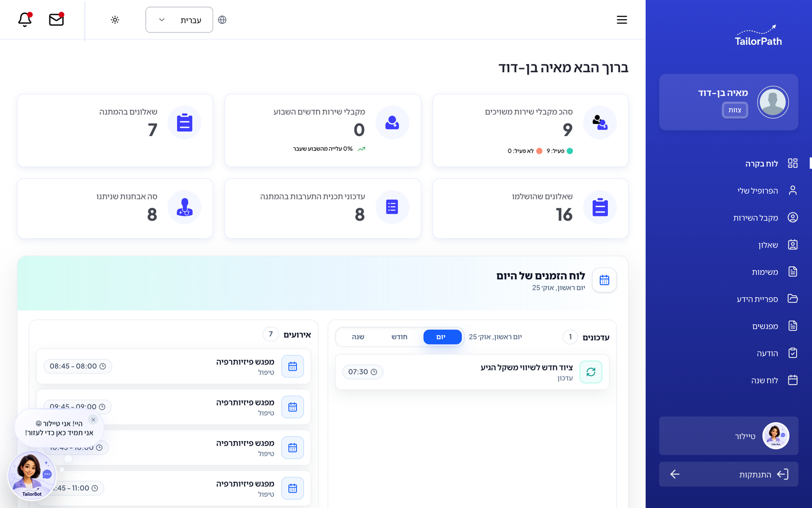812x508 pixels.
Task: Open the עברית language dropdown
Action: (179, 20)
